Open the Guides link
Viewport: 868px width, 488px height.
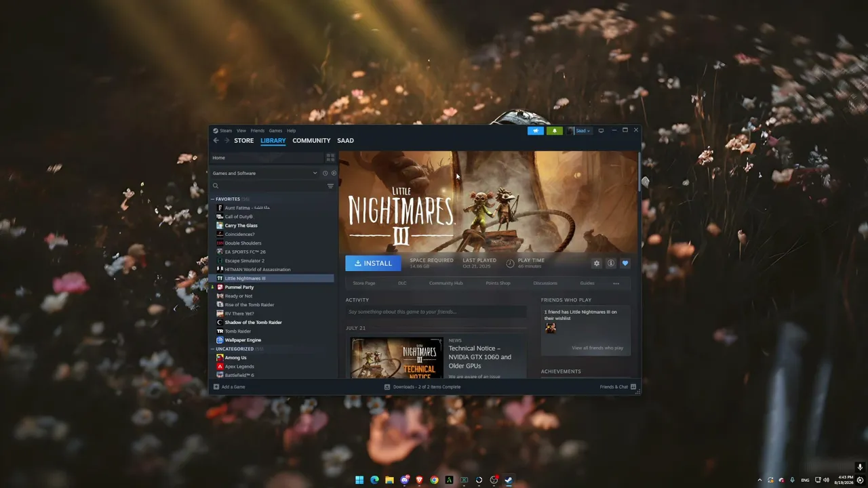click(x=587, y=283)
